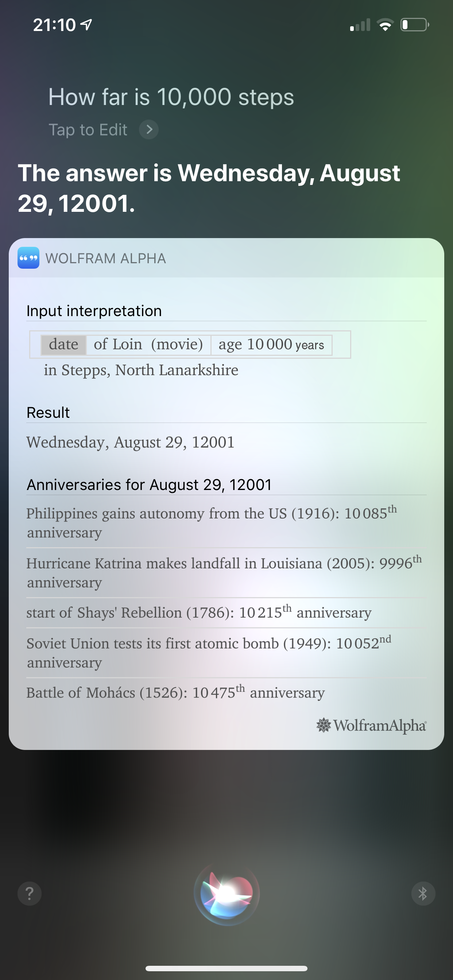Tap the Siri orb to speak

[226, 894]
